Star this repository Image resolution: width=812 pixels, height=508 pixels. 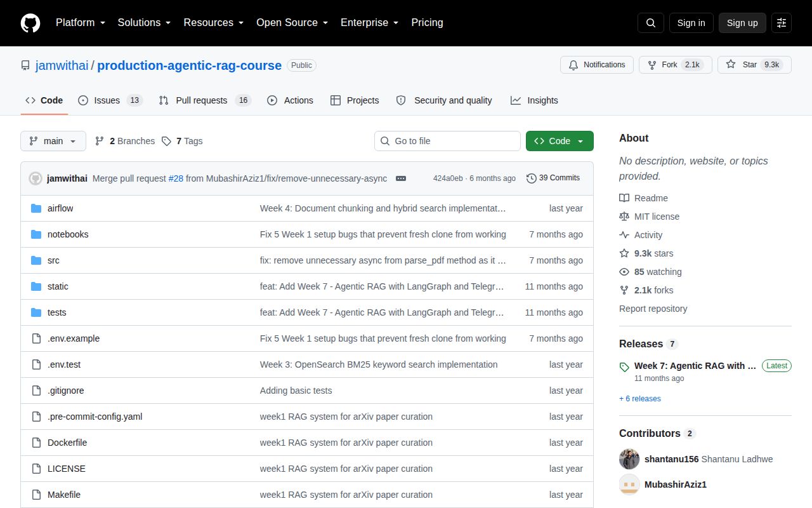[x=754, y=65]
